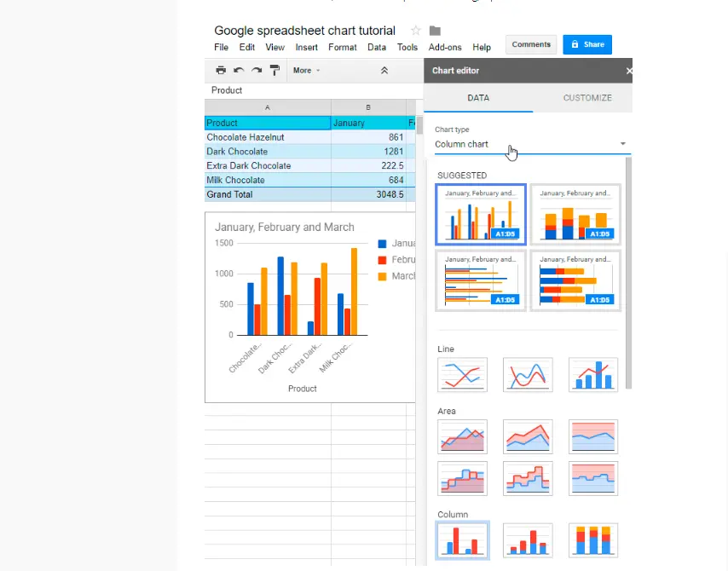The image size is (728, 571).
Task: Expand the More toolbar dropdown
Action: (306, 71)
